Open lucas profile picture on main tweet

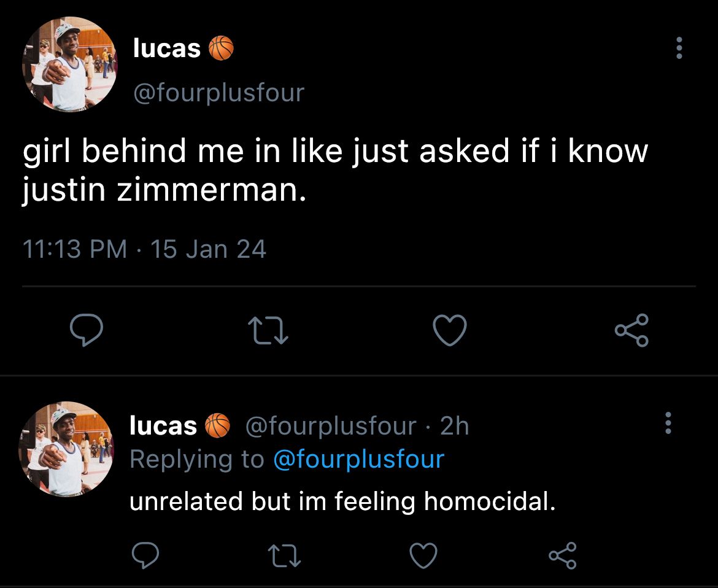pyautogui.click(x=69, y=64)
